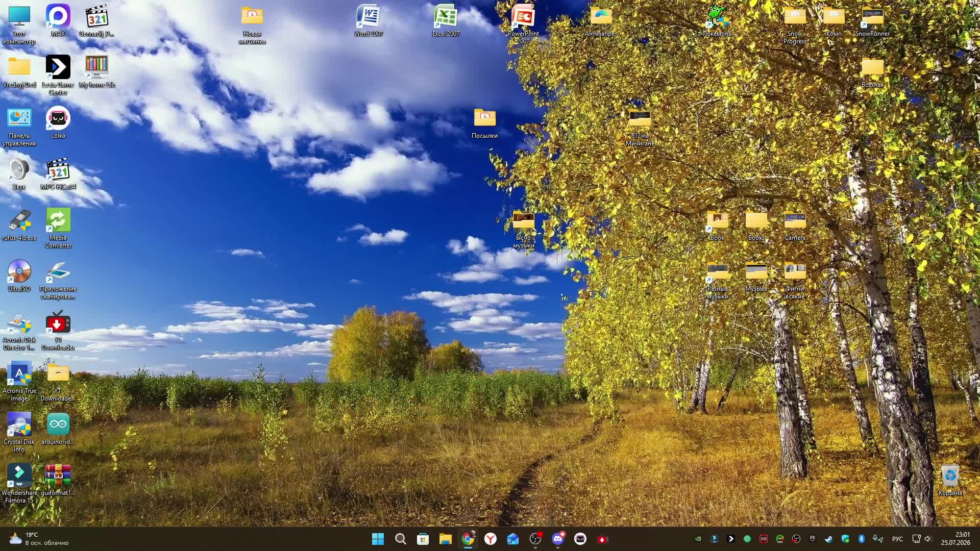Launch the SnowRunner shortcut
This screenshot has height=551, width=980.
[x=872, y=21]
